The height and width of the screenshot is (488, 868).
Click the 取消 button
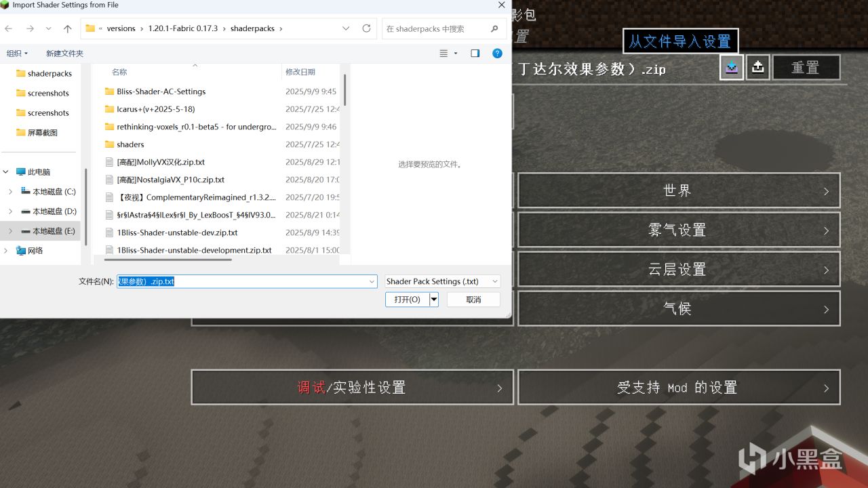473,300
